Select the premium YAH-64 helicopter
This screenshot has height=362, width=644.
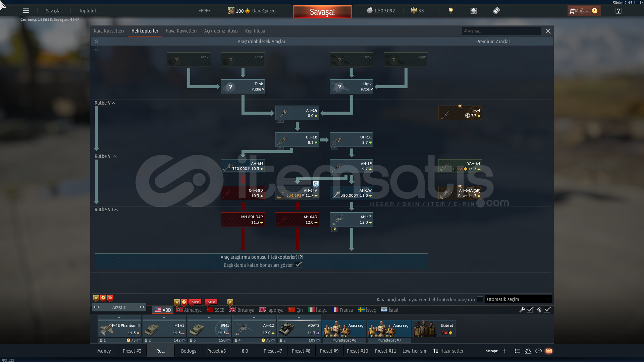[x=460, y=166]
